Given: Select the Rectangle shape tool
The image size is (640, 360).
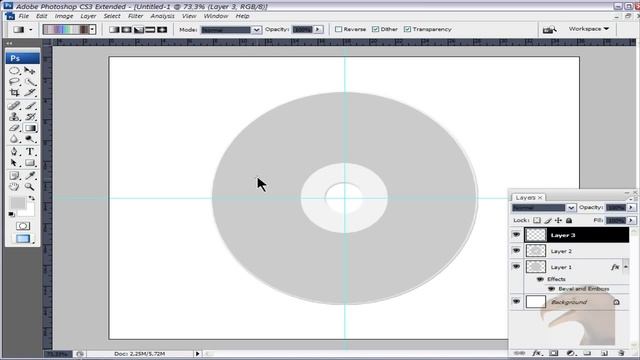Looking at the screenshot, I should (30, 163).
